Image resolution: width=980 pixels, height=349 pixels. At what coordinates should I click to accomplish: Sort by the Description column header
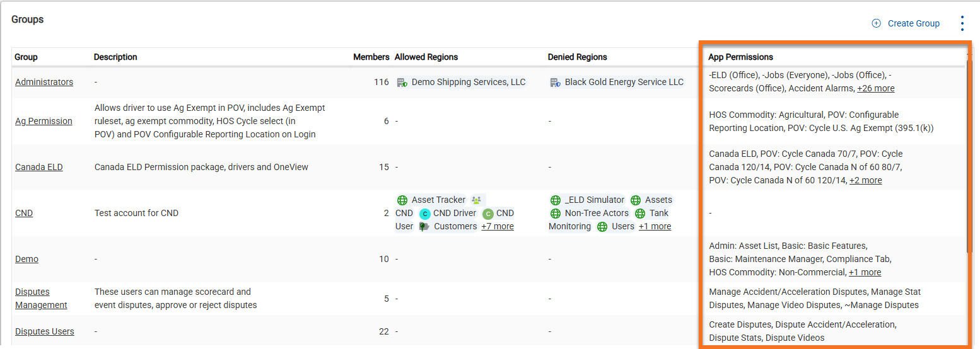coord(115,57)
